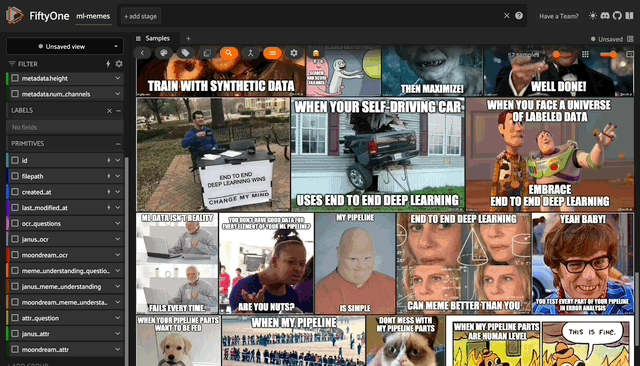
Task: Click the patches view icon
Action: pos(207,53)
